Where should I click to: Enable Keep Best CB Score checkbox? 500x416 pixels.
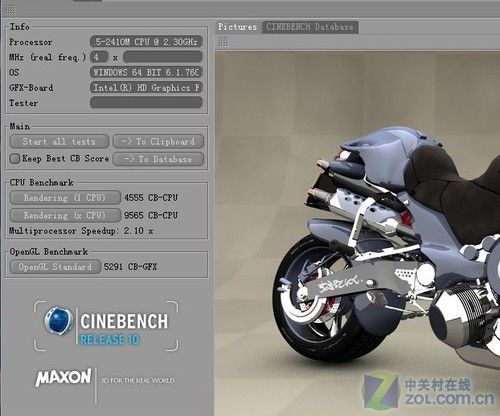(15, 159)
